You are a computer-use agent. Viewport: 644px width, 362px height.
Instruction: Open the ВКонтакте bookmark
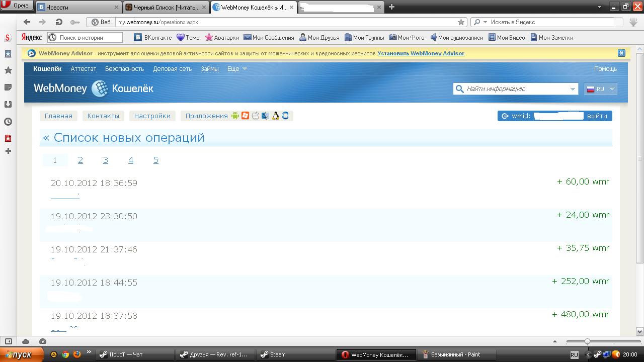point(153,38)
